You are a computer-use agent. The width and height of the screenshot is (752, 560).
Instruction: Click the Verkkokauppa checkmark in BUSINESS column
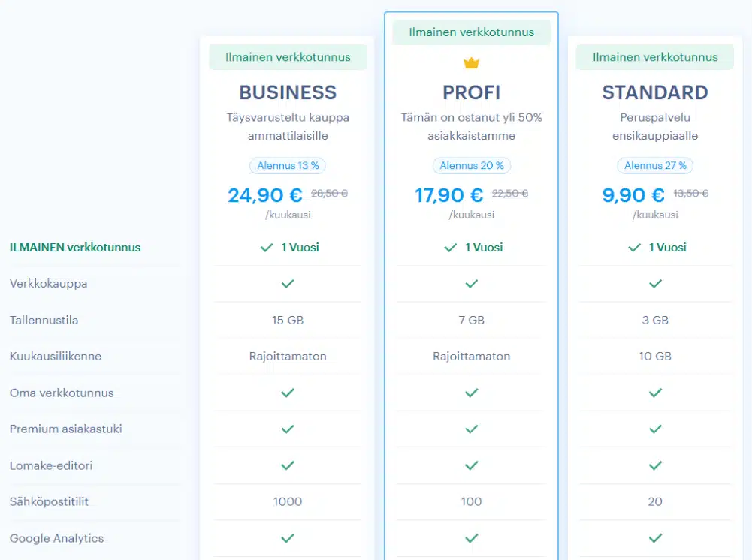tap(288, 284)
